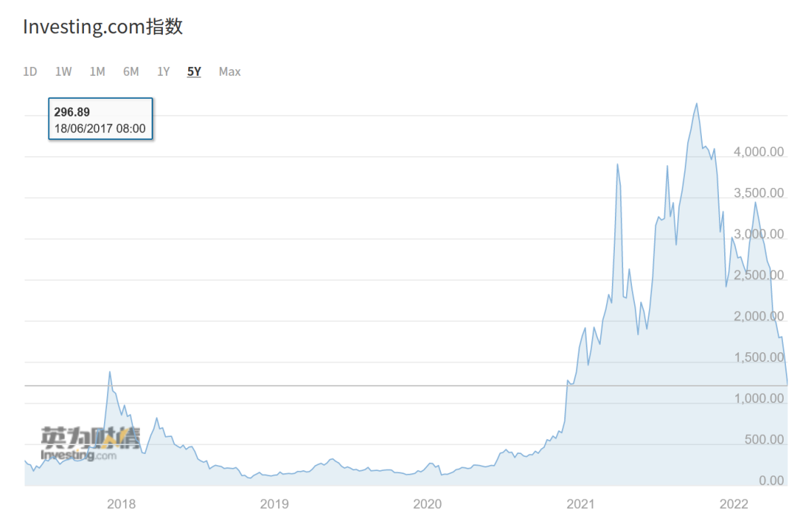Choose the 1M time period
Image resolution: width=803 pixels, height=532 pixels.
point(97,71)
